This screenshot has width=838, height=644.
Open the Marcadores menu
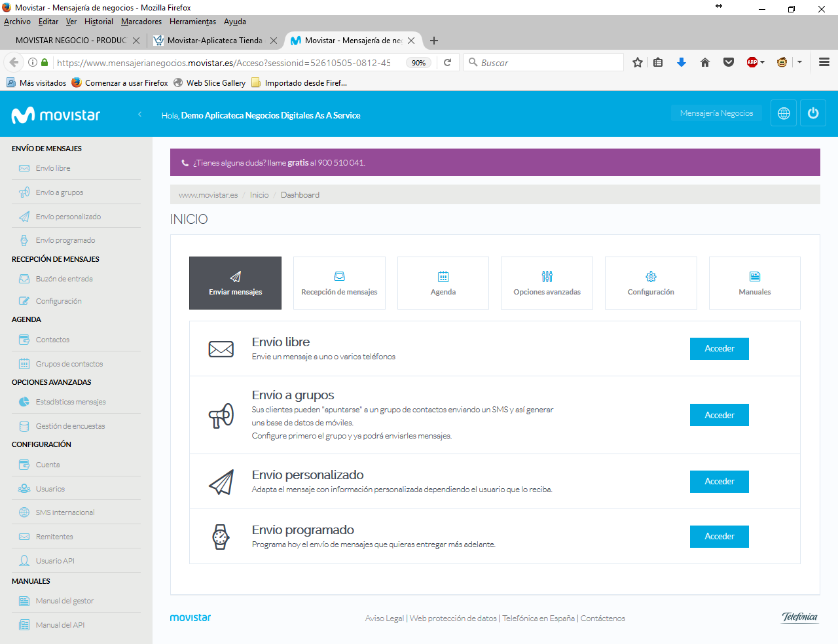pos(141,22)
